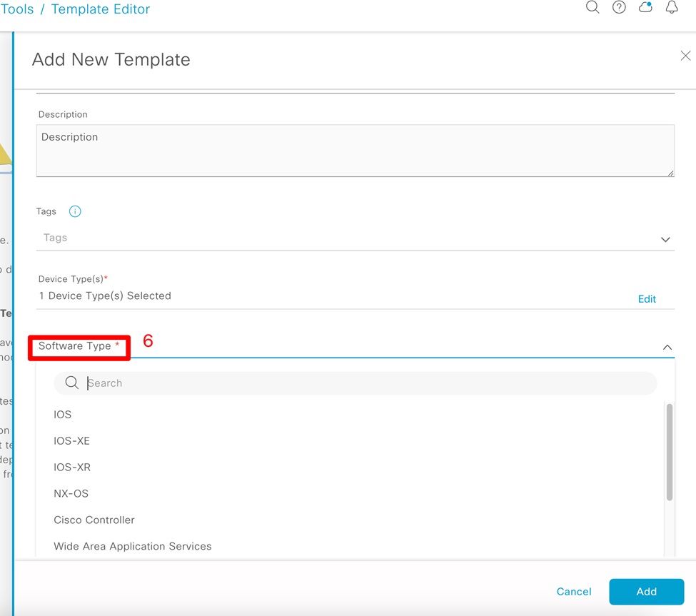Select NX-OS from the list
Viewport: 696px width, 616px height.
(x=71, y=493)
